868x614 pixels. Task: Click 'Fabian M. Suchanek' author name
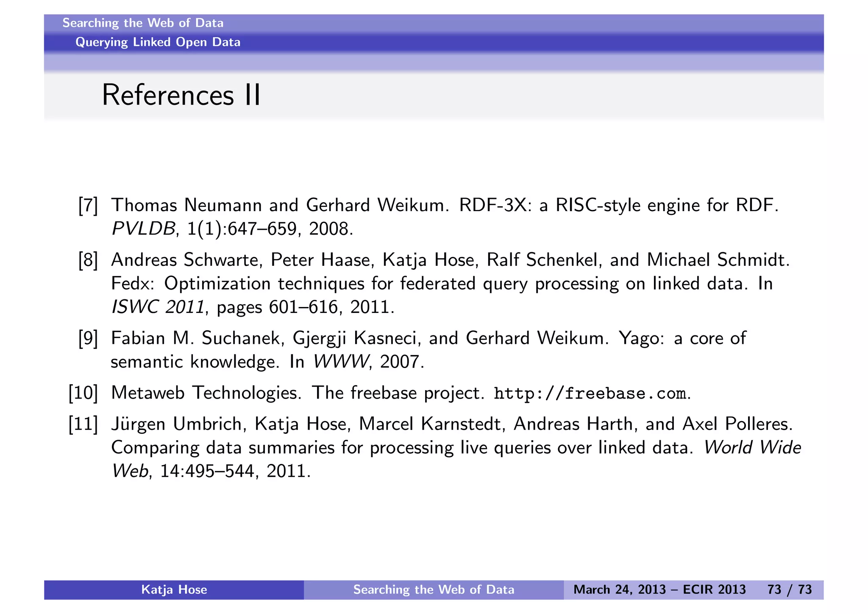198,338
